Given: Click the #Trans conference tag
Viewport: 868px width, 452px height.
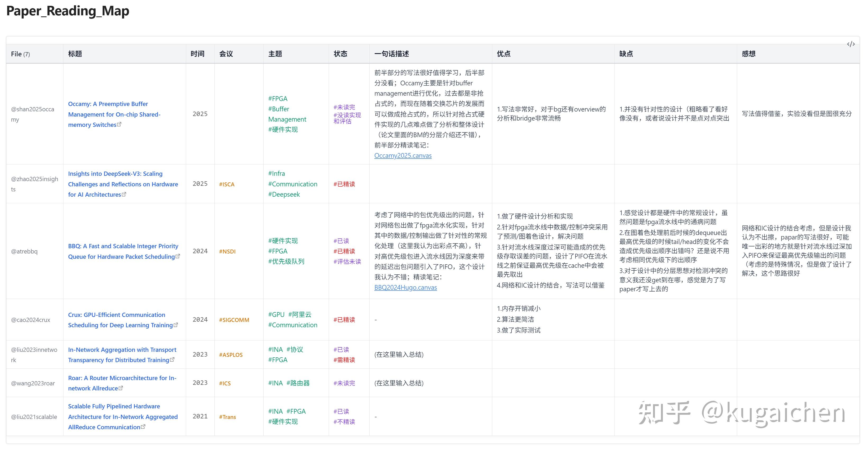Looking at the screenshot, I should coord(227,417).
